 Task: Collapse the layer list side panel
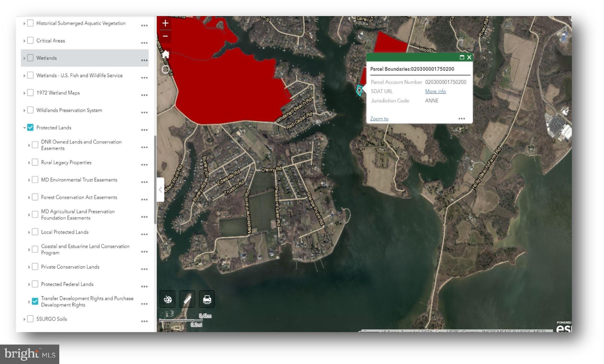click(160, 190)
